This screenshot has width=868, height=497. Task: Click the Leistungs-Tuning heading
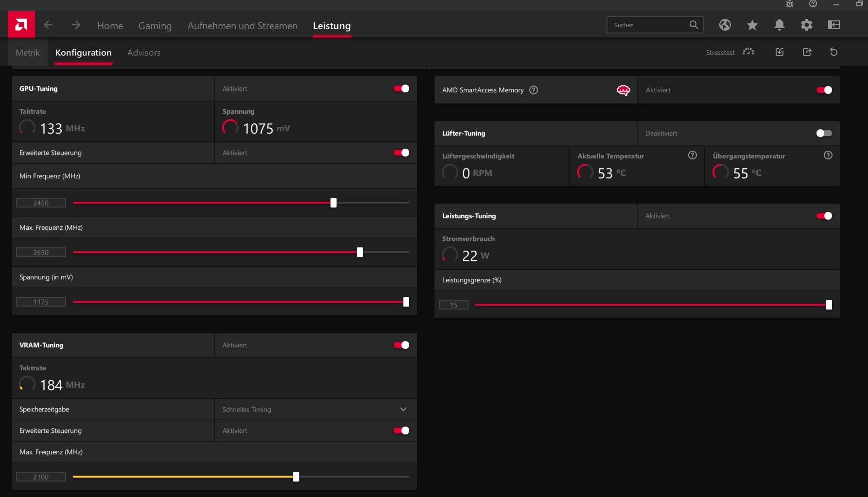point(469,216)
